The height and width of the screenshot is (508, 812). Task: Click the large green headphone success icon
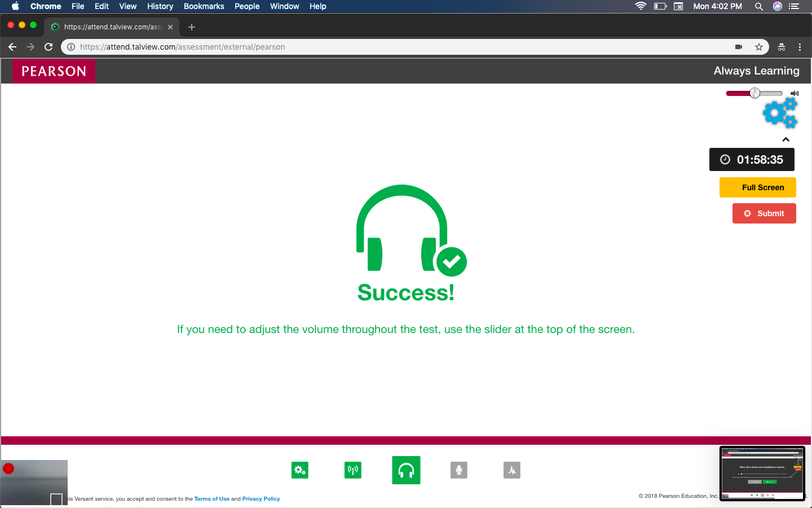pyautogui.click(x=411, y=230)
